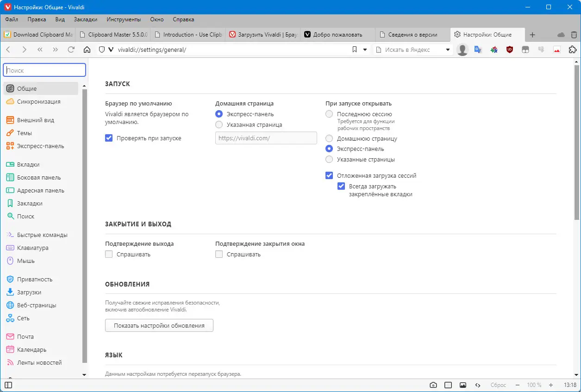Click the address bar URL field

click(231, 50)
